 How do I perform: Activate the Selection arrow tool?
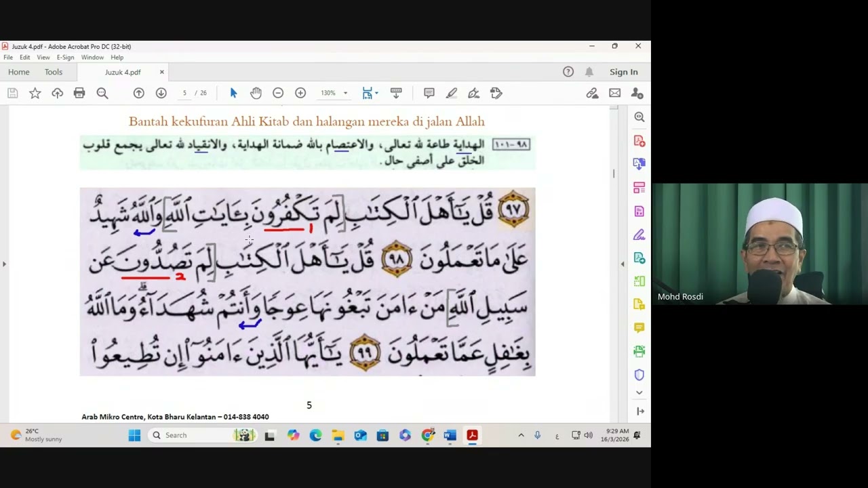(233, 93)
